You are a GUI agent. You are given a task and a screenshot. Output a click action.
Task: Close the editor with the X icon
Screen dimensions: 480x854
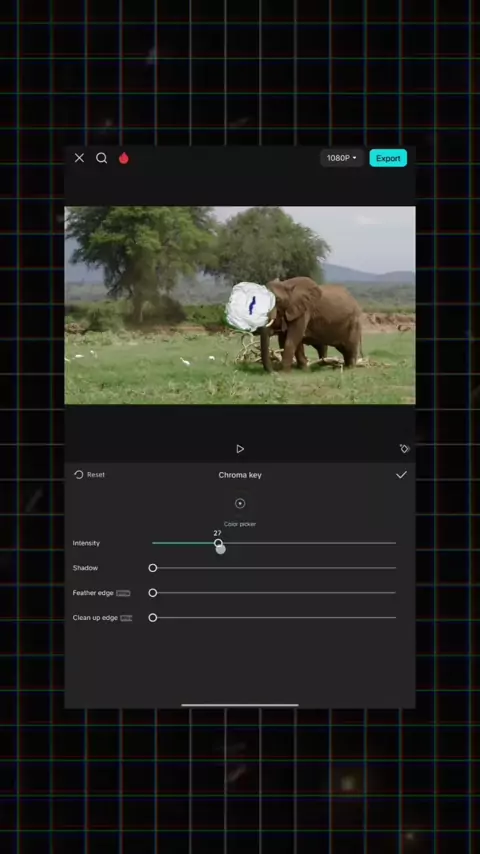80,158
